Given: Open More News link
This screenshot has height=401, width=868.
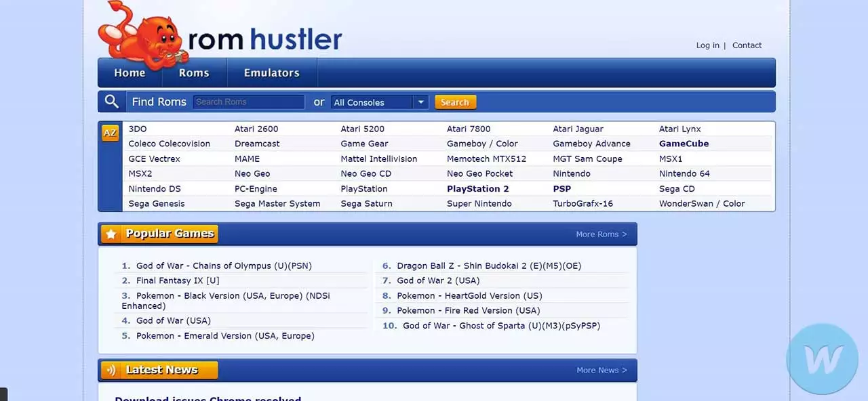Looking at the screenshot, I should (601, 371).
